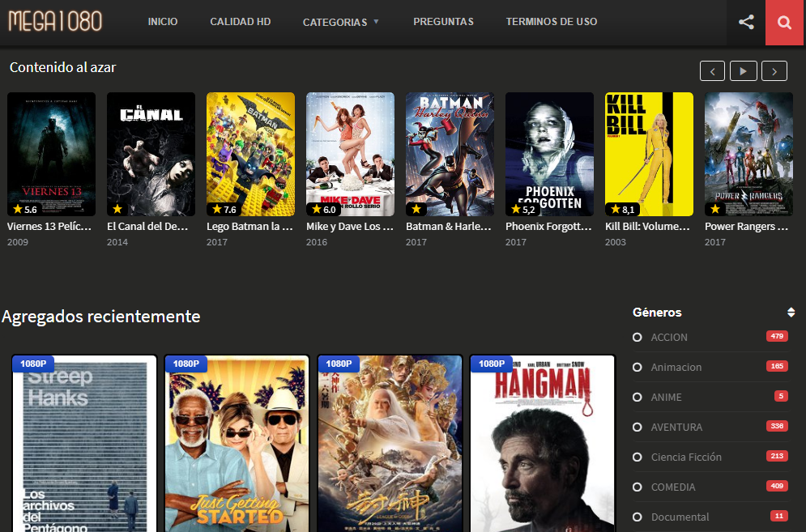Click Power Rangers... title link
This screenshot has height=532, width=806.
click(746, 226)
